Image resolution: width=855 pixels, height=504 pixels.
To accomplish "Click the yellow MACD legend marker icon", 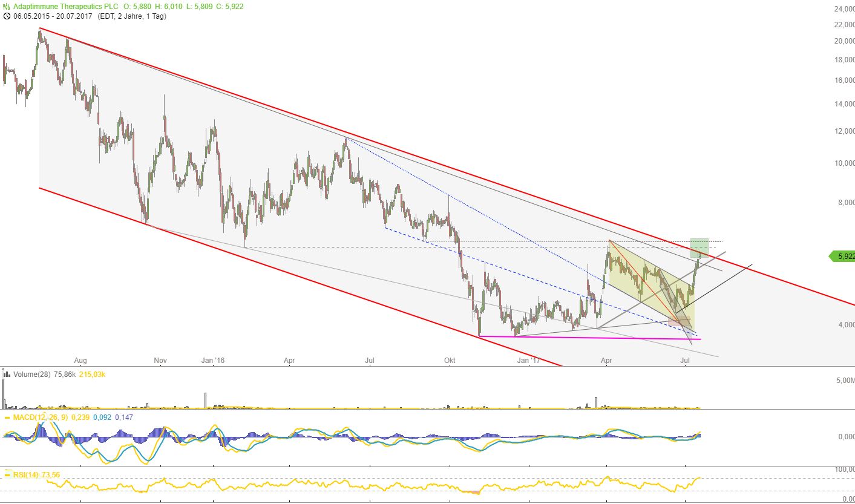I will [7, 417].
